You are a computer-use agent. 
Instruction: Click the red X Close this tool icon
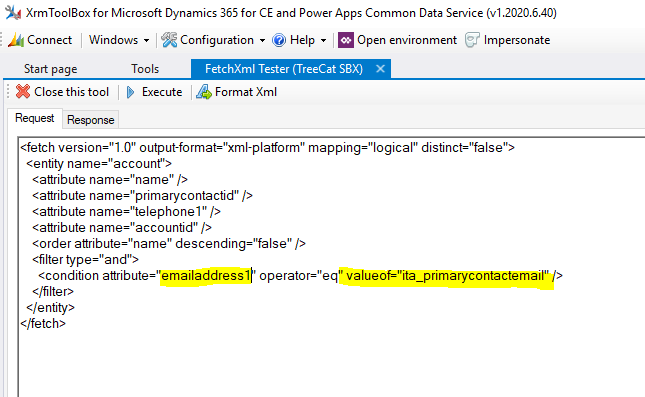click(23, 92)
